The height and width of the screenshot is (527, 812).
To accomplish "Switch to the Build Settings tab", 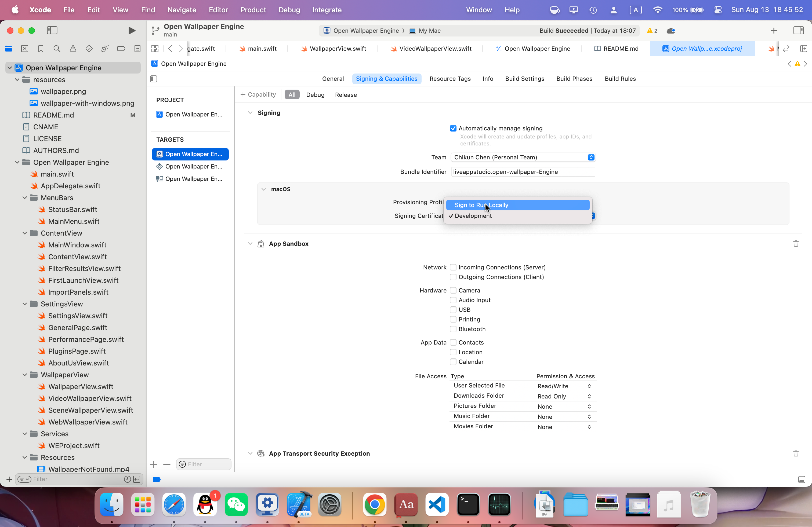I will point(524,79).
